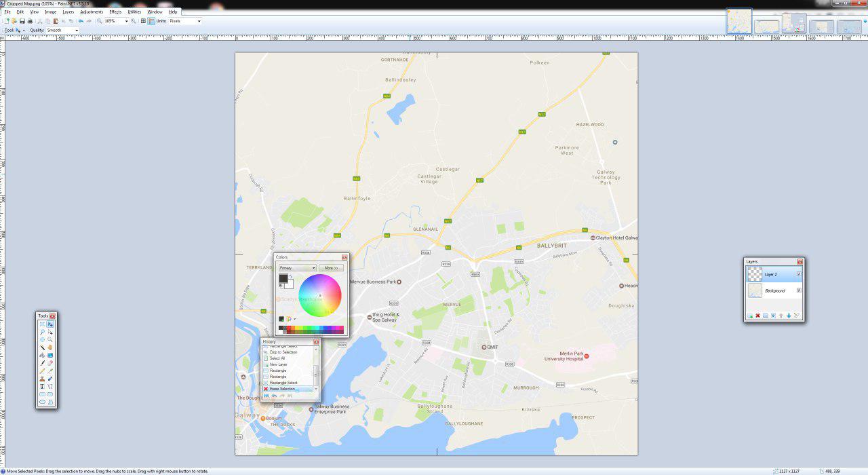Select the Rectangle Select tool
The height and width of the screenshot is (475, 868).
pyautogui.click(x=42, y=324)
